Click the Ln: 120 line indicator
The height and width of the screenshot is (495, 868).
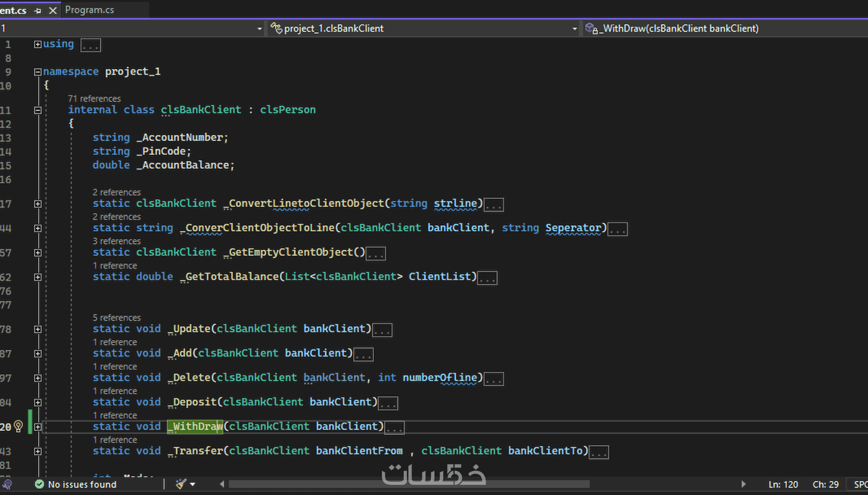point(783,484)
